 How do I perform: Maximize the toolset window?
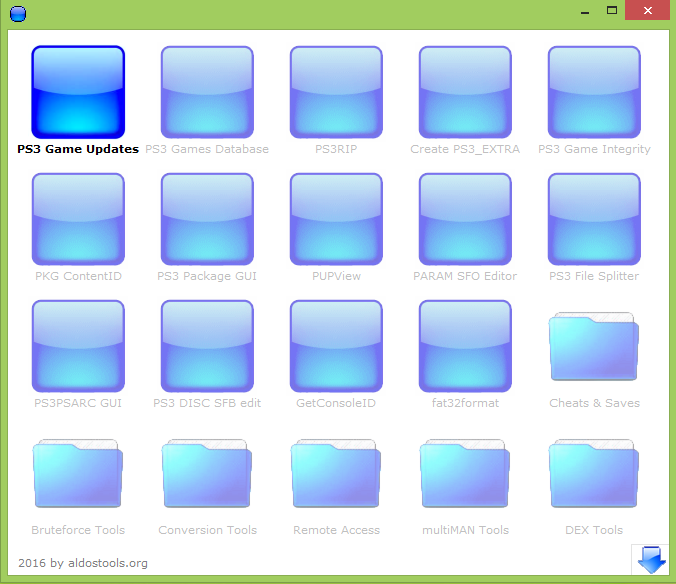[x=611, y=10]
